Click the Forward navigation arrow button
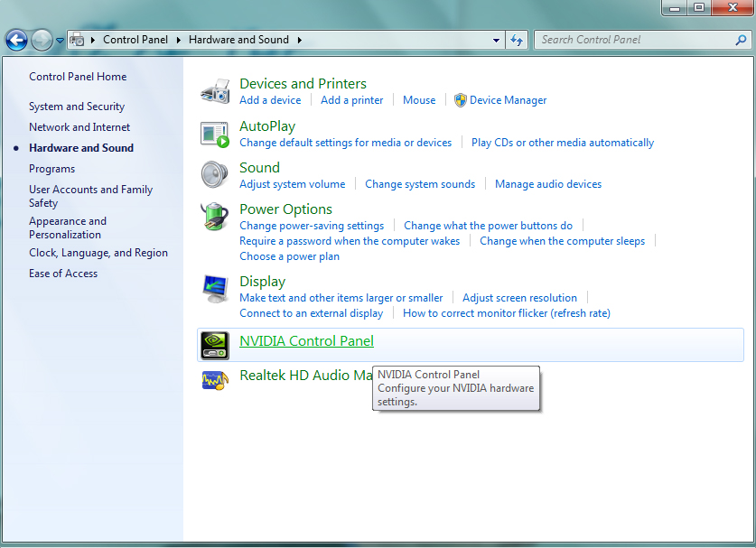Screen dimensions: 756x548 click(x=42, y=40)
